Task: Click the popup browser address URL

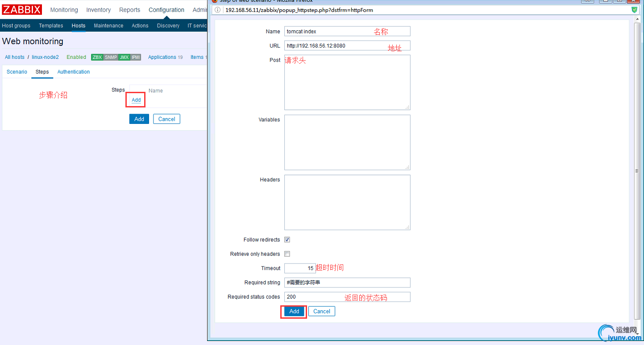Action: coord(299,10)
